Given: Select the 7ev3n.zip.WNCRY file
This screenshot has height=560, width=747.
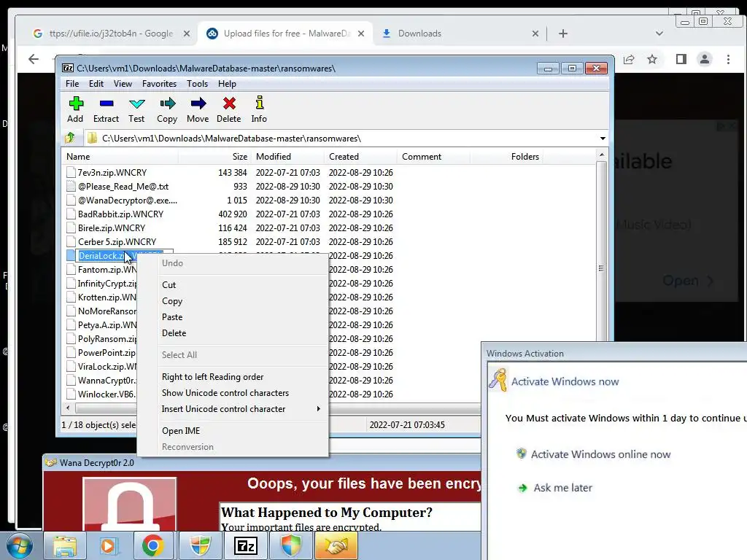Looking at the screenshot, I should [112, 172].
